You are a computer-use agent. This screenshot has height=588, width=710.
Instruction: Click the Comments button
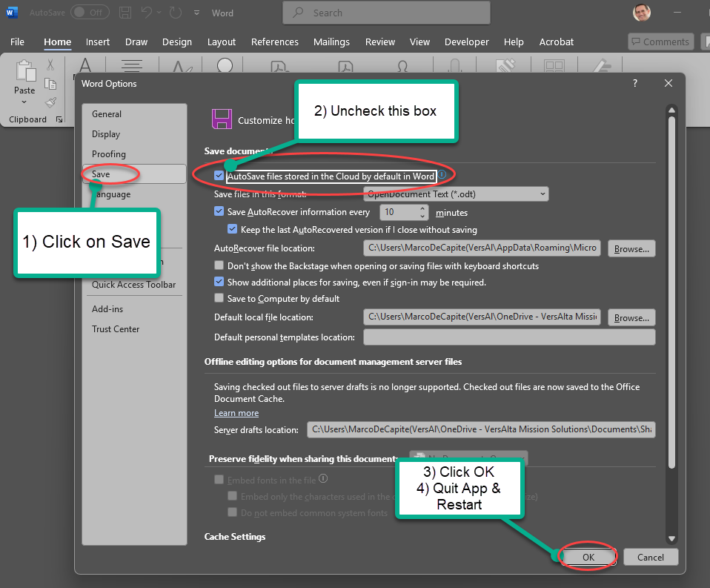(x=660, y=42)
